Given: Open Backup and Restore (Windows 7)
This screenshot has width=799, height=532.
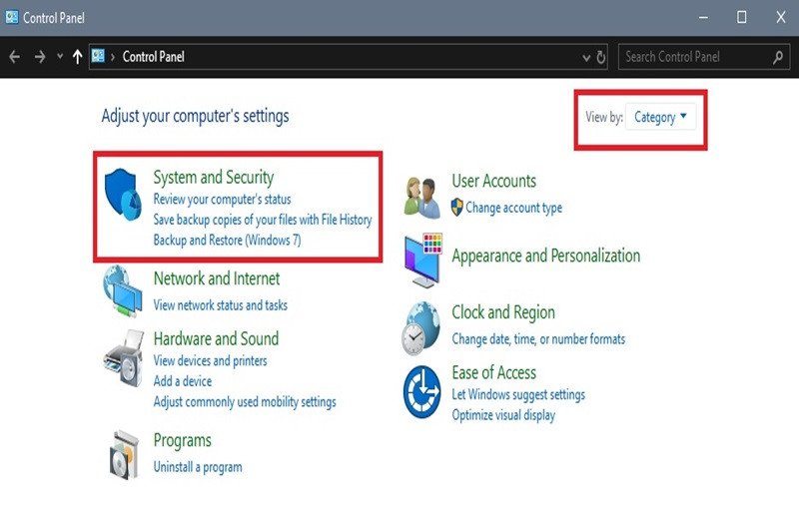Looking at the screenshot, I should pos(228,240).
